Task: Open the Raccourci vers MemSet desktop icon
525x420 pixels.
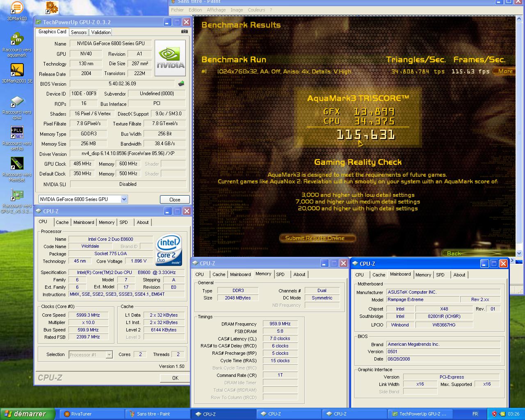Action: pyautogui.click(x=17, y=170)
